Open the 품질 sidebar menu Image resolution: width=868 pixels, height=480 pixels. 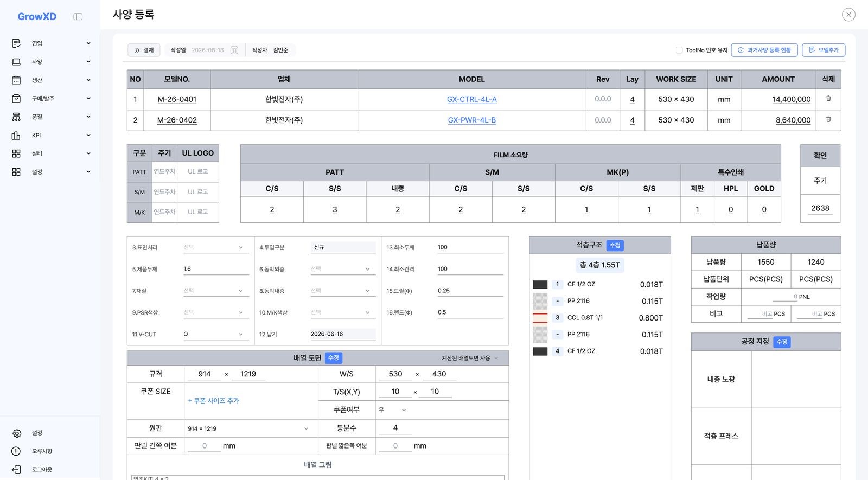coord(52,117)
